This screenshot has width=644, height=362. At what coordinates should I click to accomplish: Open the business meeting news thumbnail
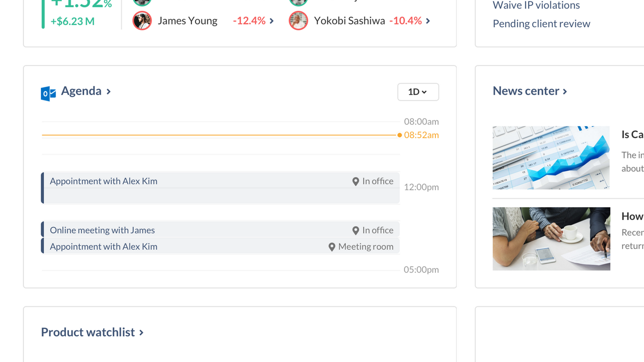(551, 238)
